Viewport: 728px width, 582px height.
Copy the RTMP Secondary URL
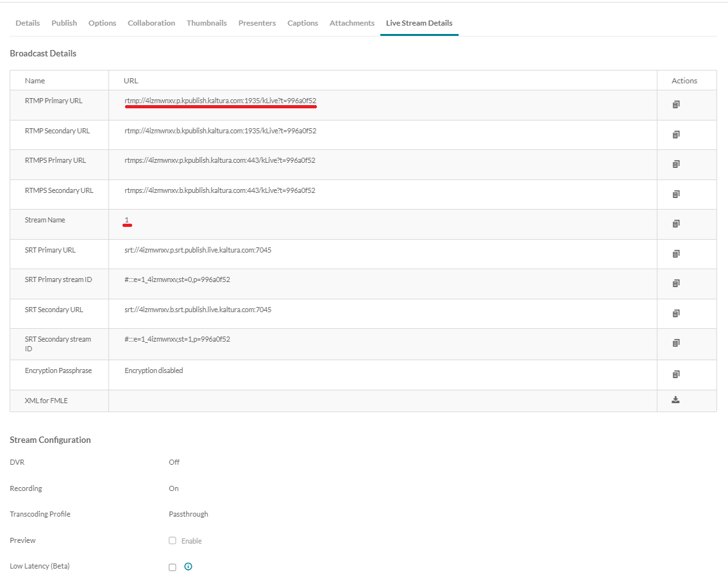pos(675,134)
